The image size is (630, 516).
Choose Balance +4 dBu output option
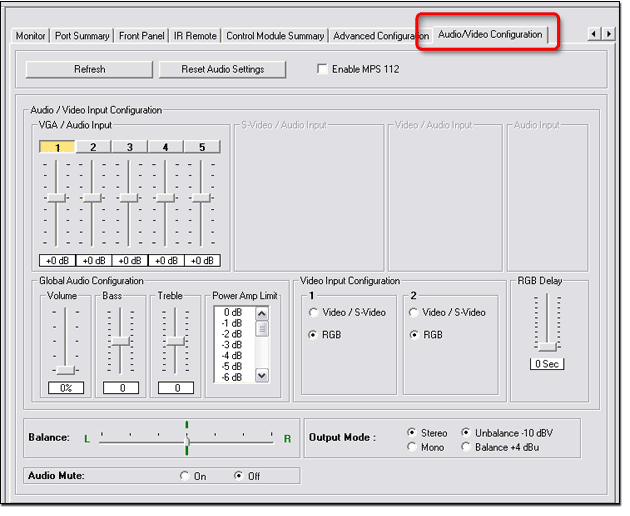[466, 448]
